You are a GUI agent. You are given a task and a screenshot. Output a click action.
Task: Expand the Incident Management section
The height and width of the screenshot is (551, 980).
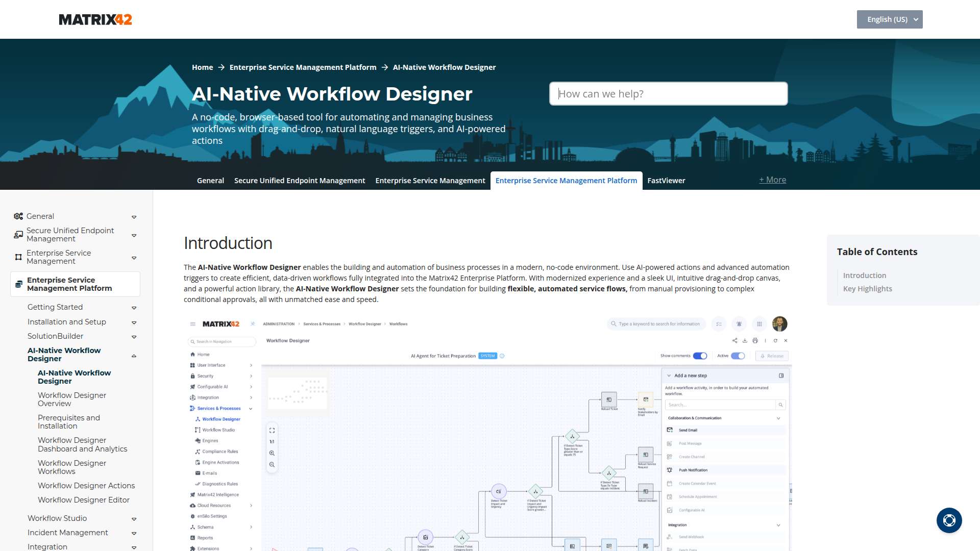[134, 533]
